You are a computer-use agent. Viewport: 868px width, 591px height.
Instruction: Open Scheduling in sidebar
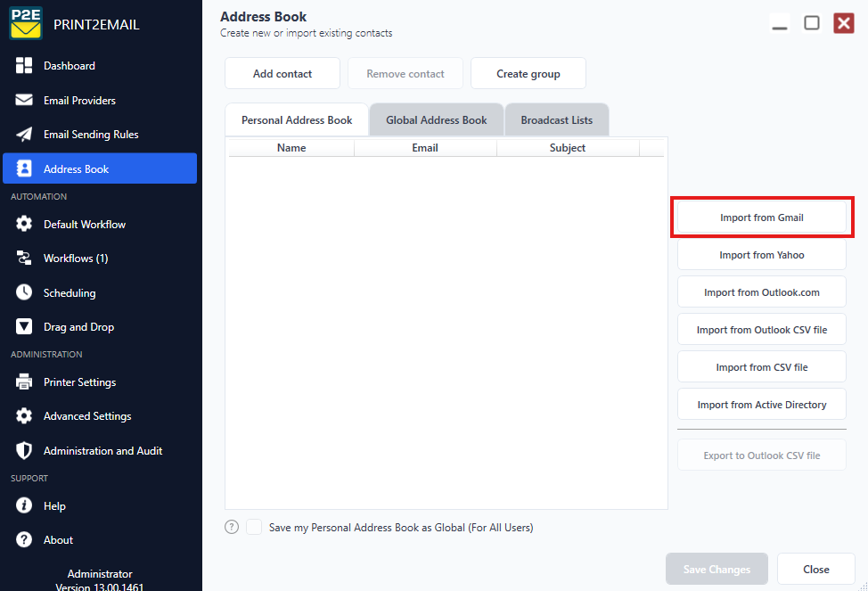coord(100,292)
